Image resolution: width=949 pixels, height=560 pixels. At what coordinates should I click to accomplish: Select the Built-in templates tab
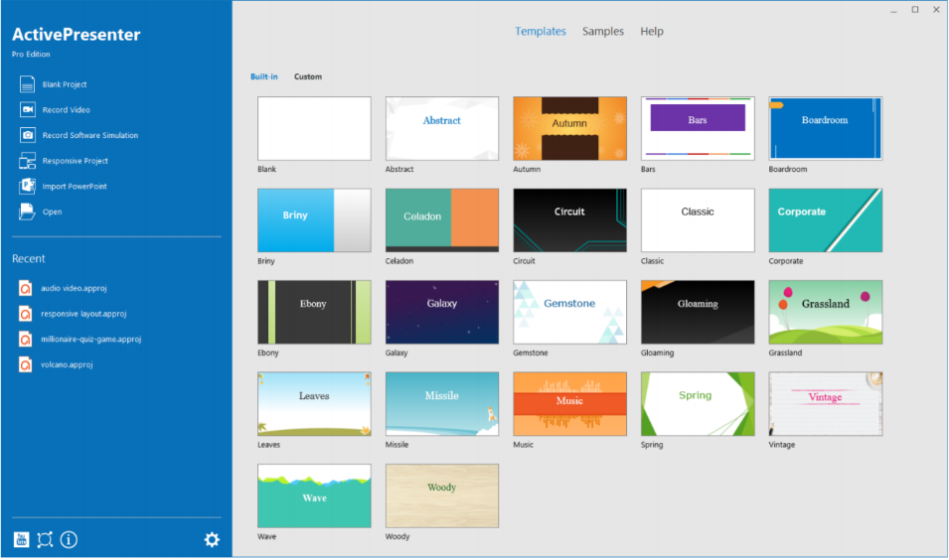(264, 76)
